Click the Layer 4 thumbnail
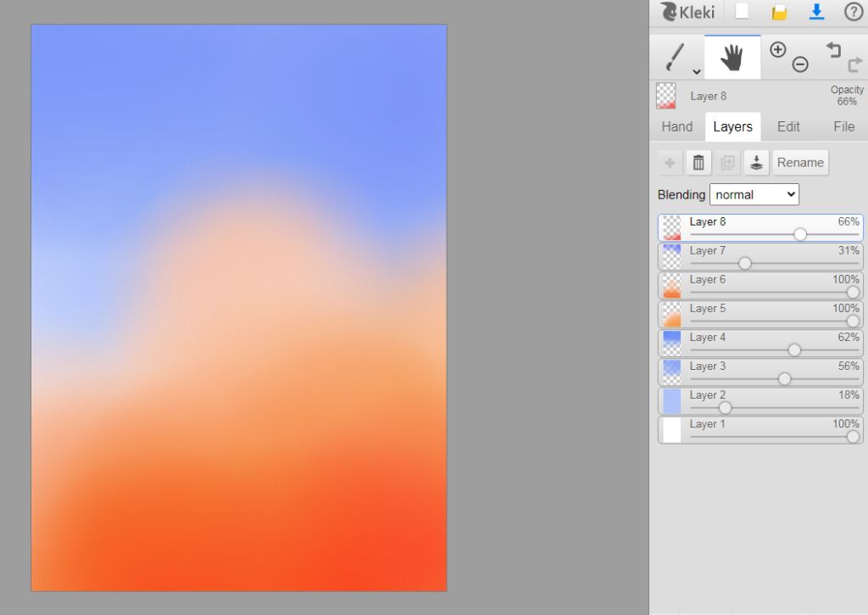Image resolution: width=868 pixels, height=615 pixels. coord(671,343)
